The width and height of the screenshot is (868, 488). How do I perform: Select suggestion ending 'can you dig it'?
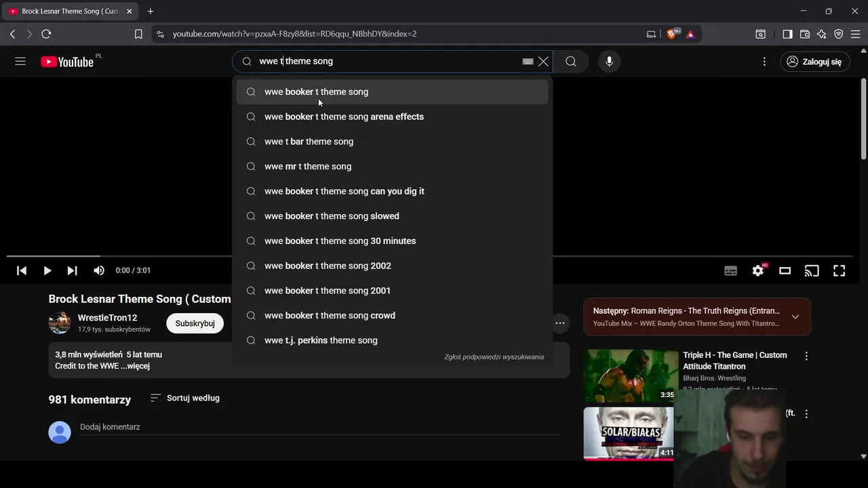pyautogui.click(x=392, y=191)
